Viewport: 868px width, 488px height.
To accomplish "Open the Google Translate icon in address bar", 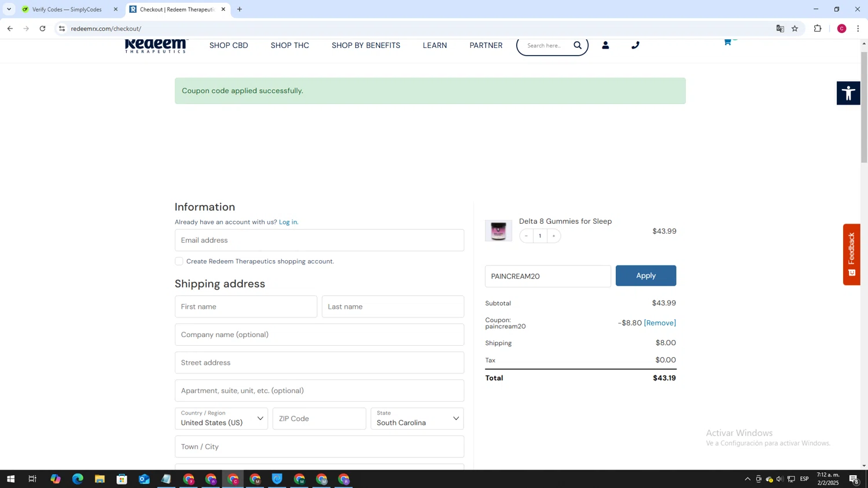I will click(x=780, y=28).
